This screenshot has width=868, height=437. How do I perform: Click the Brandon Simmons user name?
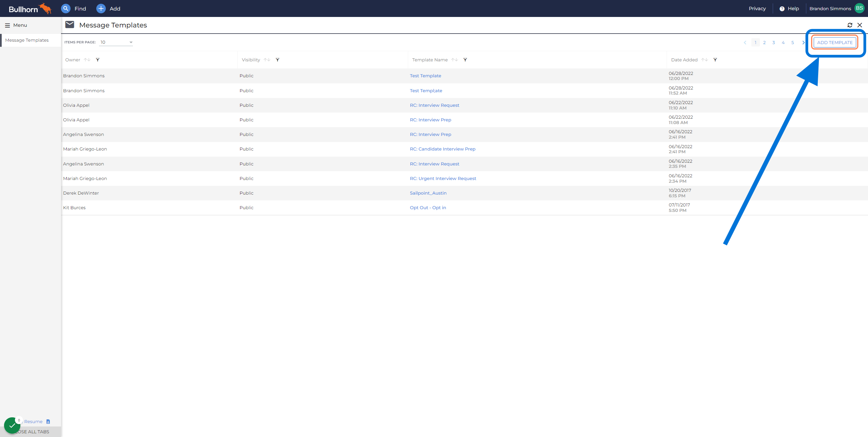click(x=830, y=8)
